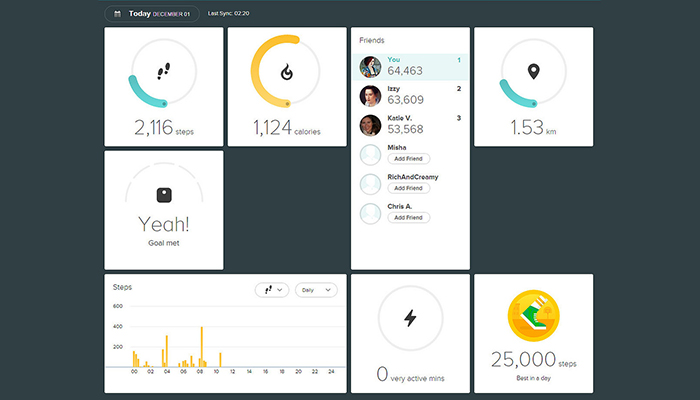
Task: Click Misha's placeholder avatar
Action: [x=371, y=155]
